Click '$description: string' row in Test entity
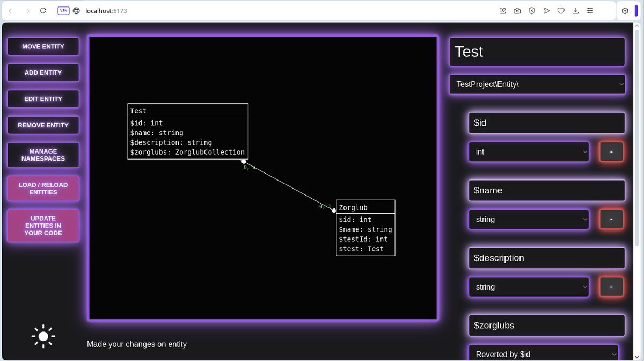The image size is (644, 361). click(171, 142)
